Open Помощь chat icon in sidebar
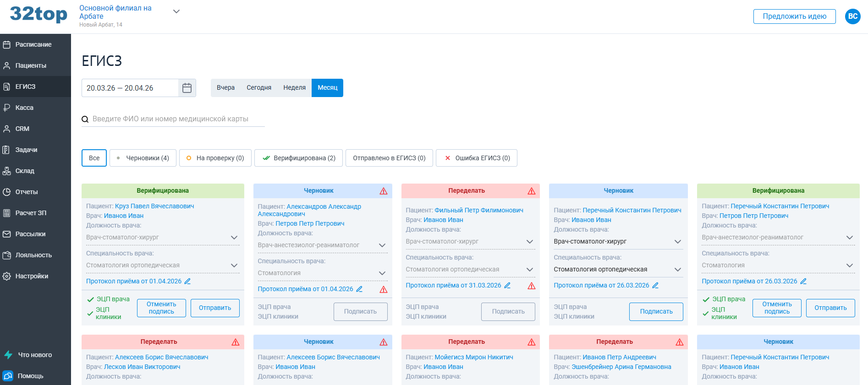Screen dimensions: 868x385 pyautogui.click(x=8, y=376)
